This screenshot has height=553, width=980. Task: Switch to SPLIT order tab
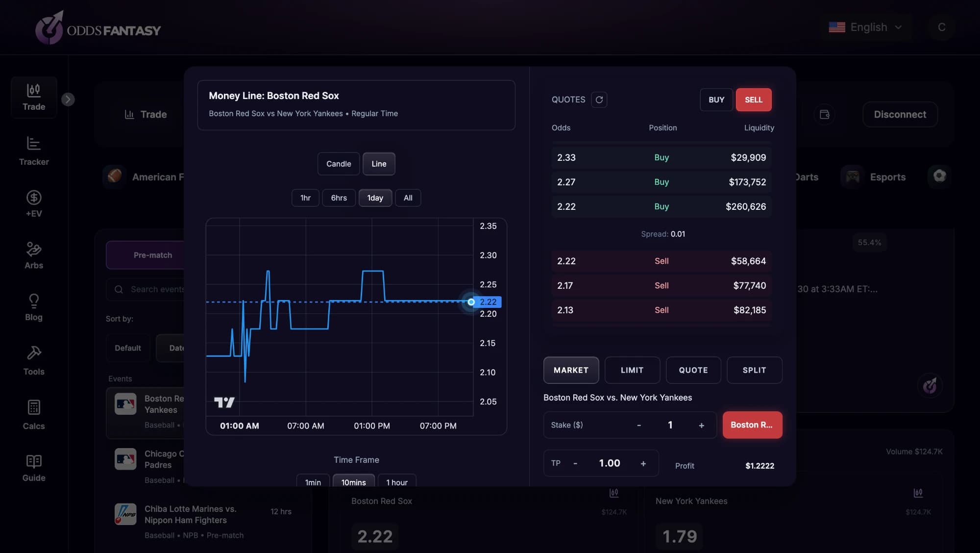(x=754, y=370)
